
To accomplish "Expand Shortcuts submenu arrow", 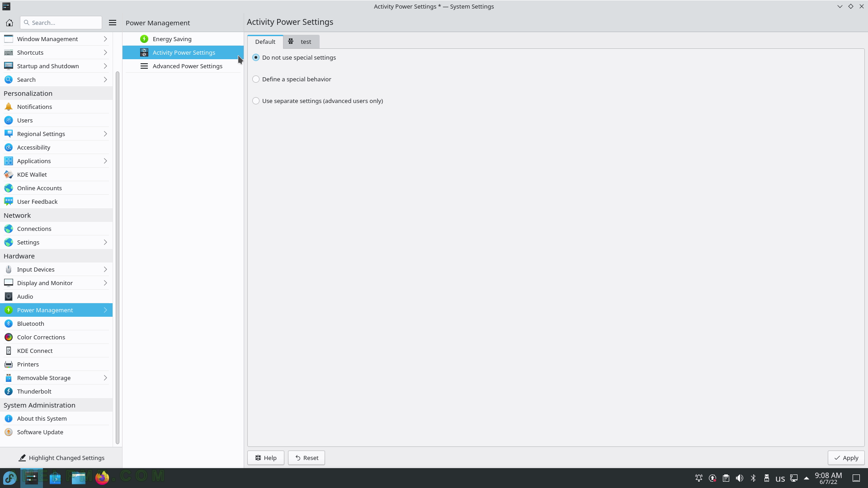I will pos(105,52).
